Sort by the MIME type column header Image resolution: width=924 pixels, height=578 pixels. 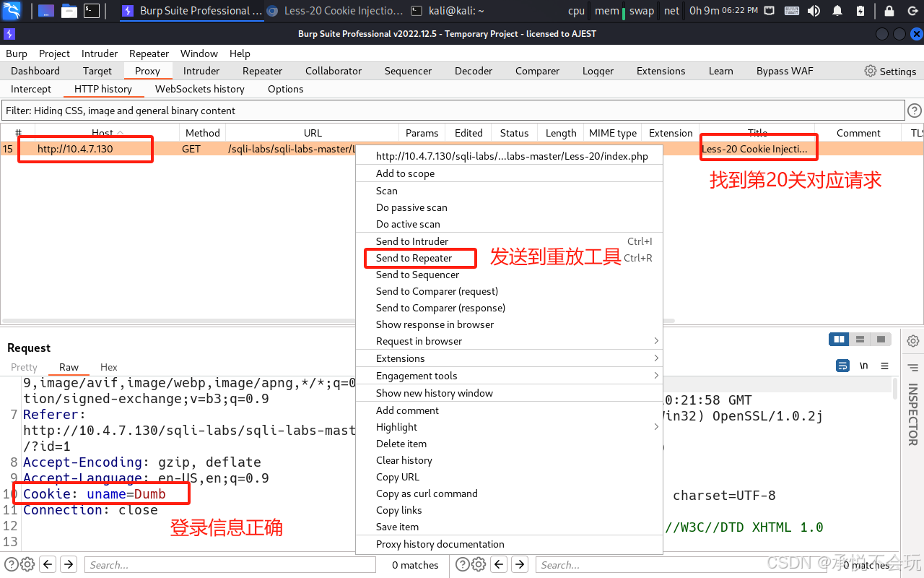tap(613, 133)
